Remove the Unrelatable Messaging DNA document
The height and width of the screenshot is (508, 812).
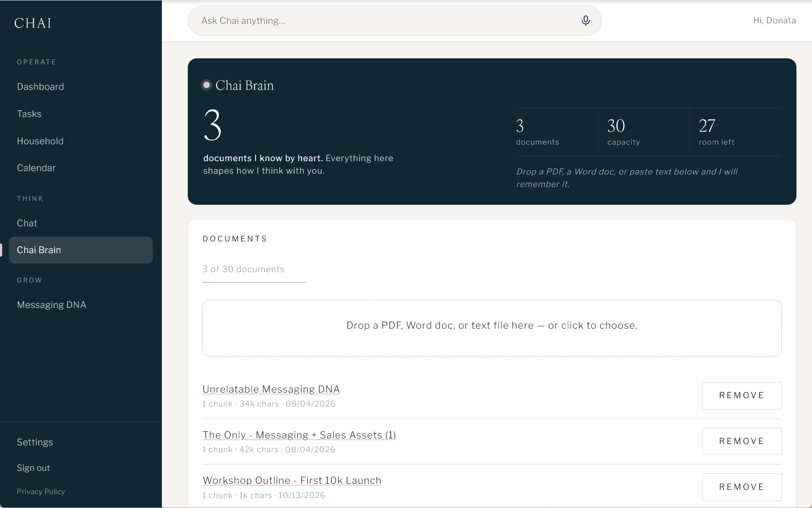pyautogui.click(x=742, y=396)
